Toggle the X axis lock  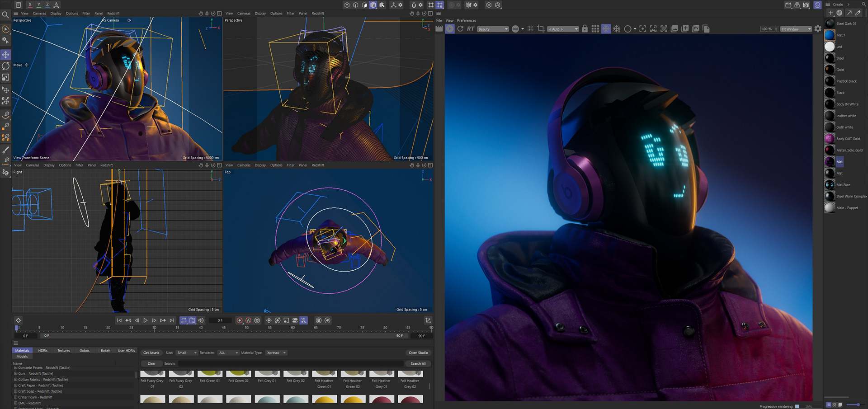click(x=30, y=5)
